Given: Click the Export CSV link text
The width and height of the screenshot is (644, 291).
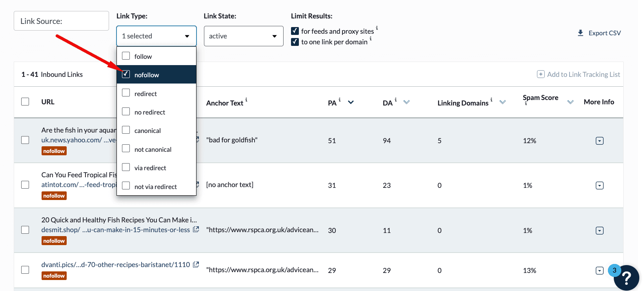Looking at the screenshot, I should pyautogui.click(x=604, y=33).
